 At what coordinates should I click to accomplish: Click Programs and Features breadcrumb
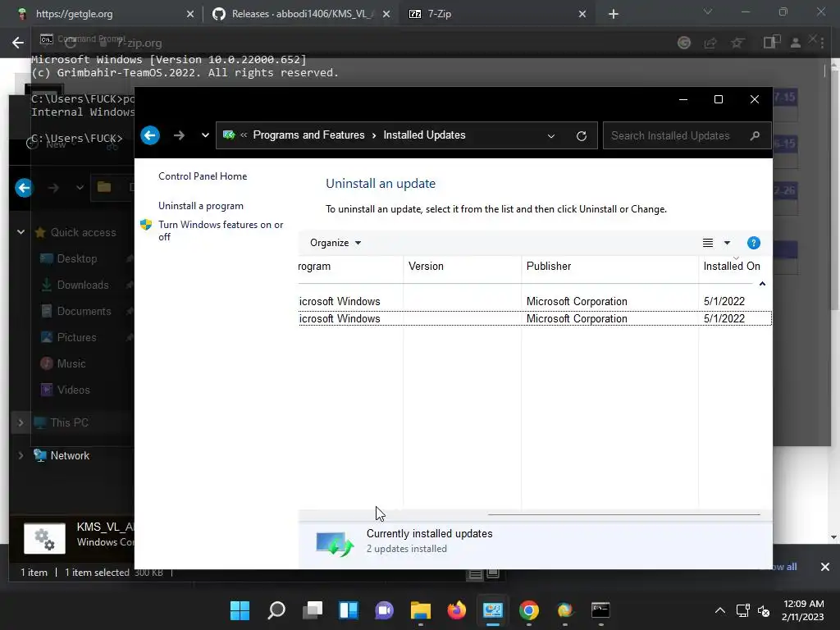point(308,135)
